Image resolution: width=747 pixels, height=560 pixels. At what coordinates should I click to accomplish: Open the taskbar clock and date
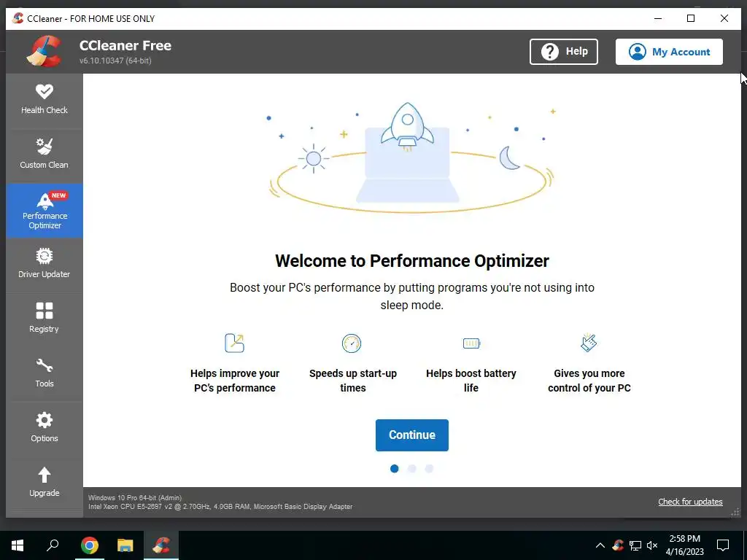pyautogui.click(x=684, y=545)
